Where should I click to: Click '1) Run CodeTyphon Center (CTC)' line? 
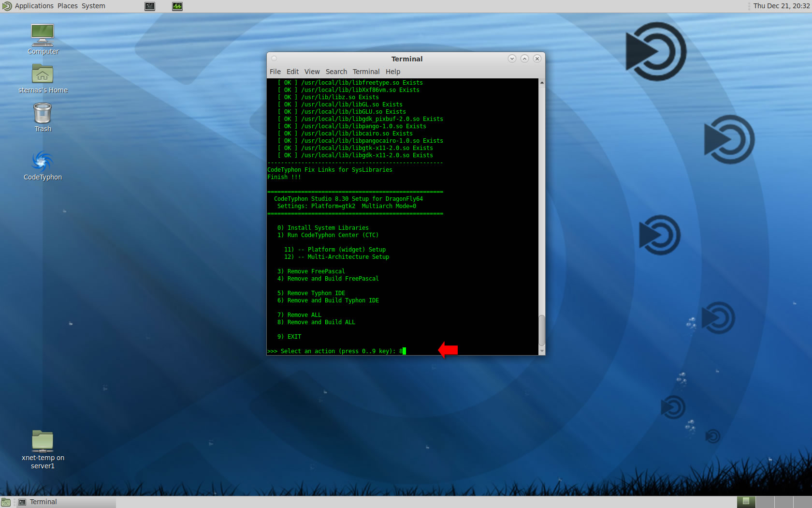pyautogui.click(x=328, y=235)
